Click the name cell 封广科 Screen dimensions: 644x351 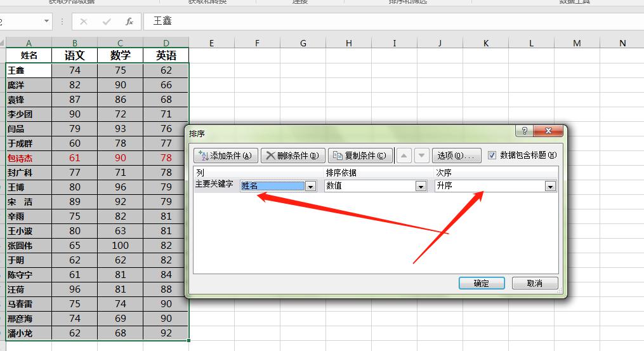coord(29,173)
